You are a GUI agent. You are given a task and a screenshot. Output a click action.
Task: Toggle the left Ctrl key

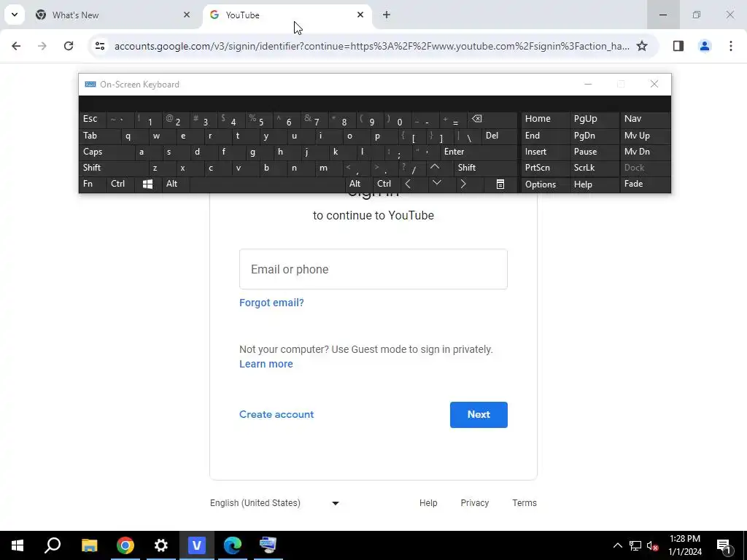[120, 184]
